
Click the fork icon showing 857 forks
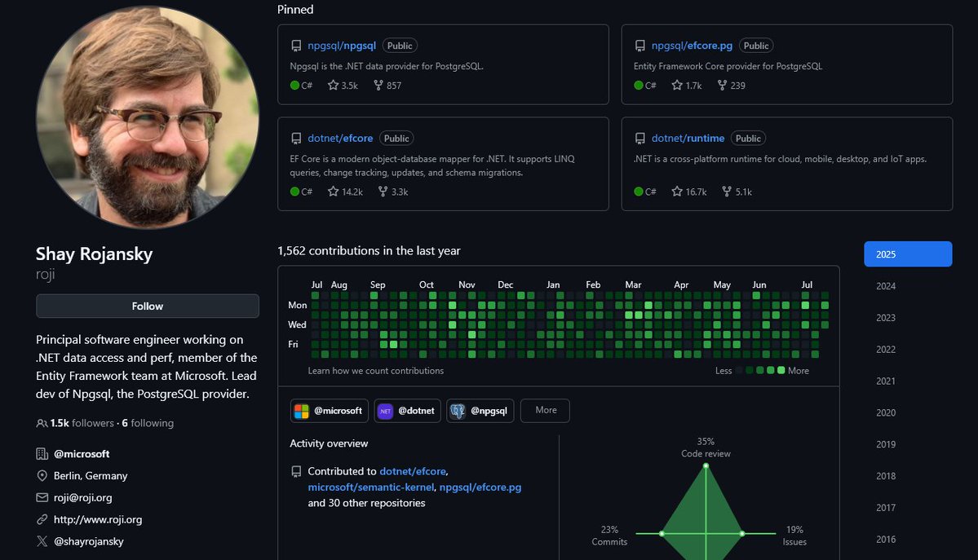(378, 85)
